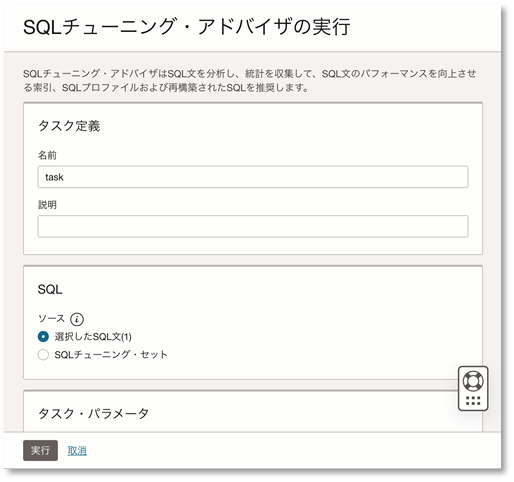Screen dimensions: 514x482
Task: Open the lifebuoy help widget
Action: [473, 381]
